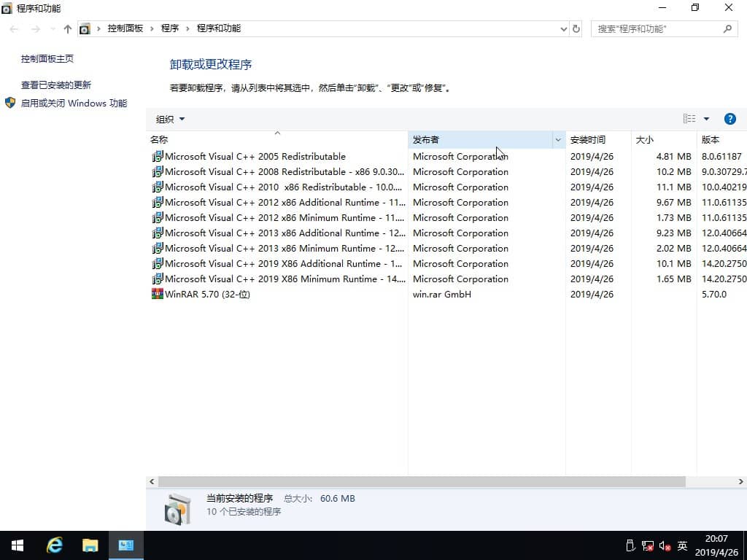Click the horizontal scrollbar thumb
This screenshot has width=747, height=560.
click(x=422, y=481)
